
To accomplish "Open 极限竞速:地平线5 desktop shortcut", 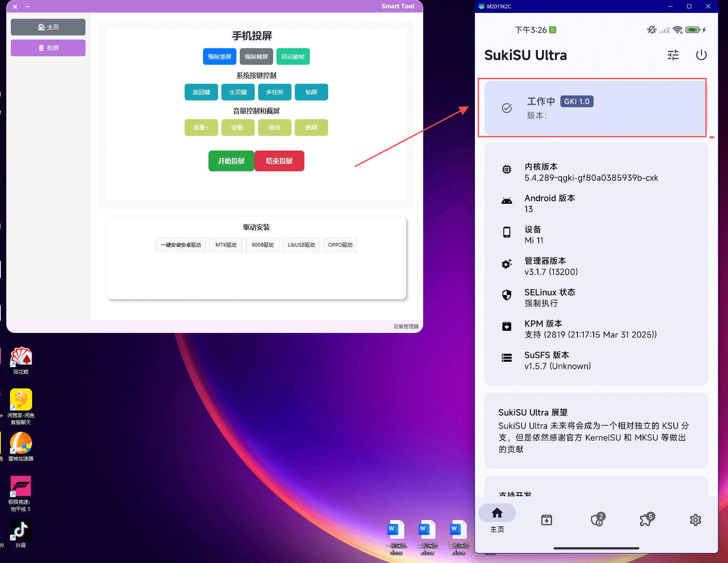I will point(20,485).
